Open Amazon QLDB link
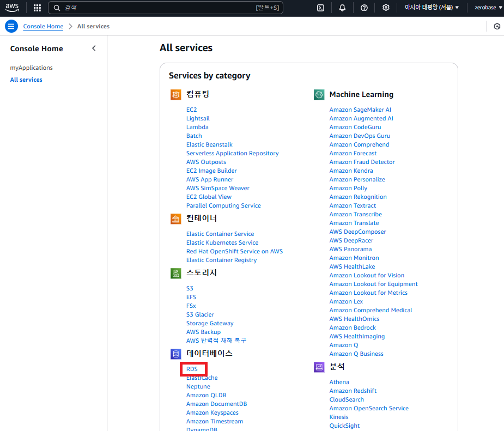 (206, 395)
